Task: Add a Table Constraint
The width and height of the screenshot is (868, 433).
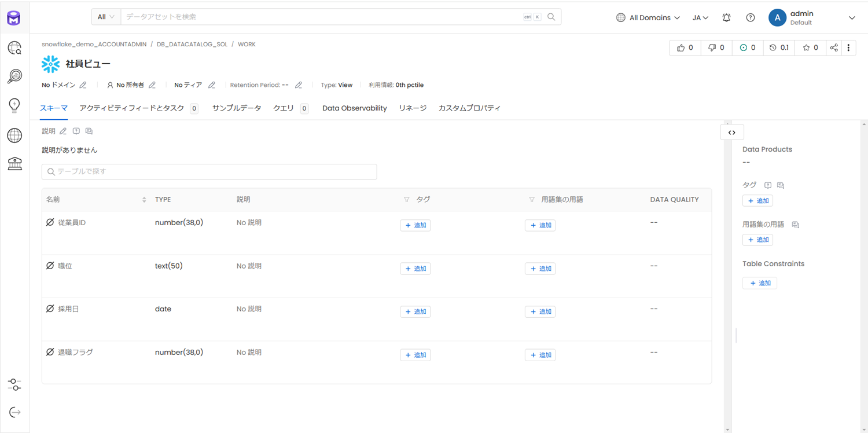Action: (760, 283)
